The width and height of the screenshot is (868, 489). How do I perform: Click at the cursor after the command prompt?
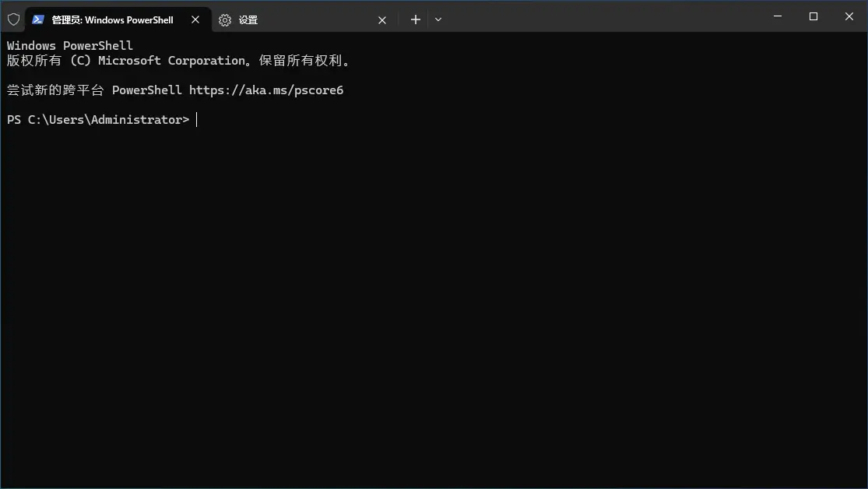[197, 120]
